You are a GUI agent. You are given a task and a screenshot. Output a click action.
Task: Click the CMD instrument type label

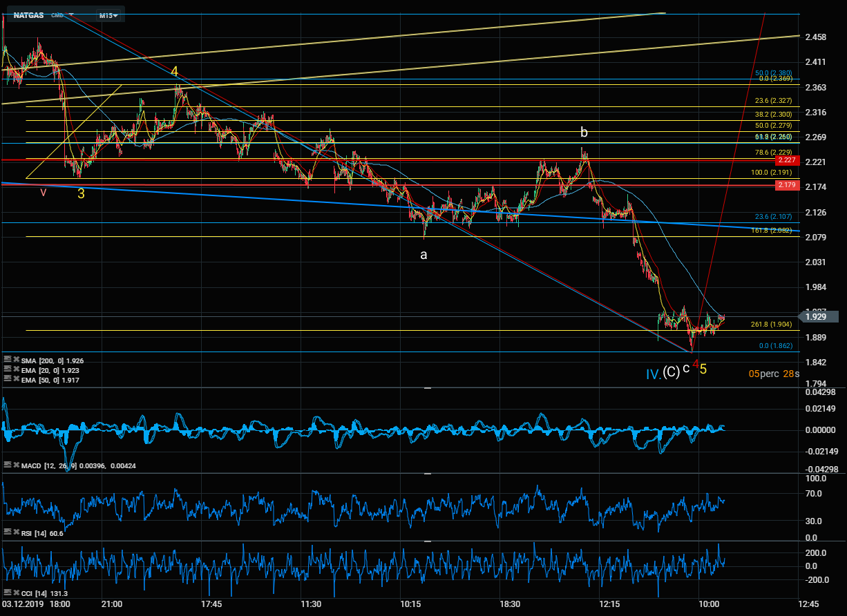click(x=58, y=15)
